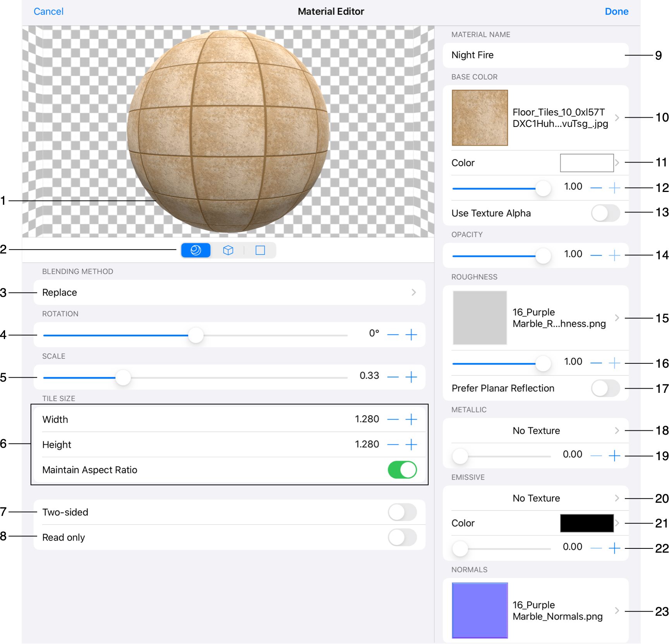Disable Maintain Aspect Ratio
The image size is (669, 644).
(x=403, y=469)
